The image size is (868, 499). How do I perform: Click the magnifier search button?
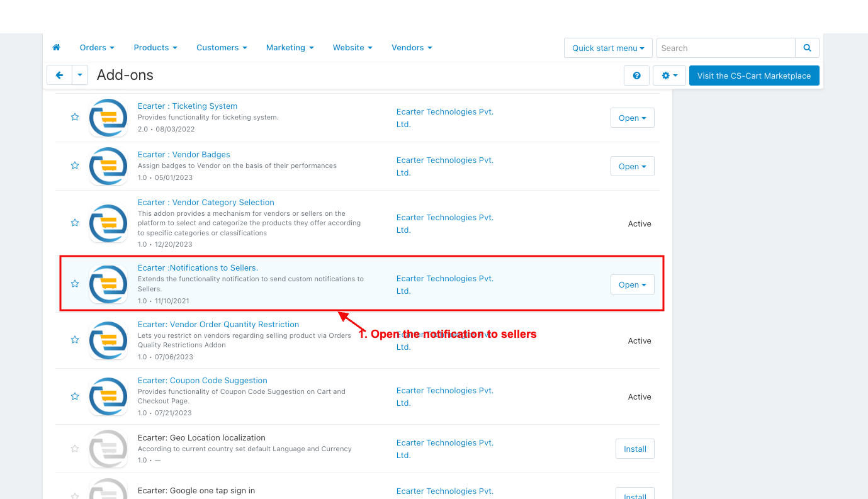[807, 48]
